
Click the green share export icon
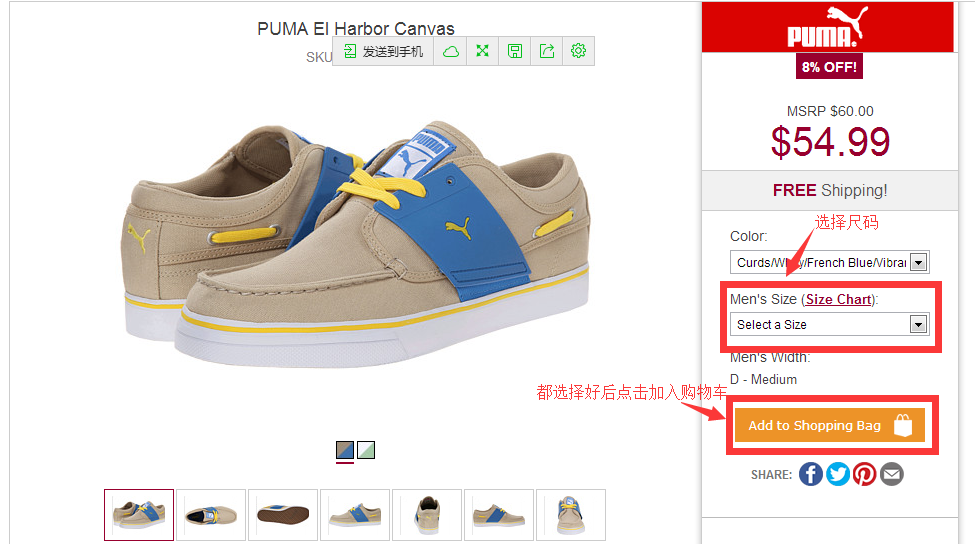tap(547, 51)
